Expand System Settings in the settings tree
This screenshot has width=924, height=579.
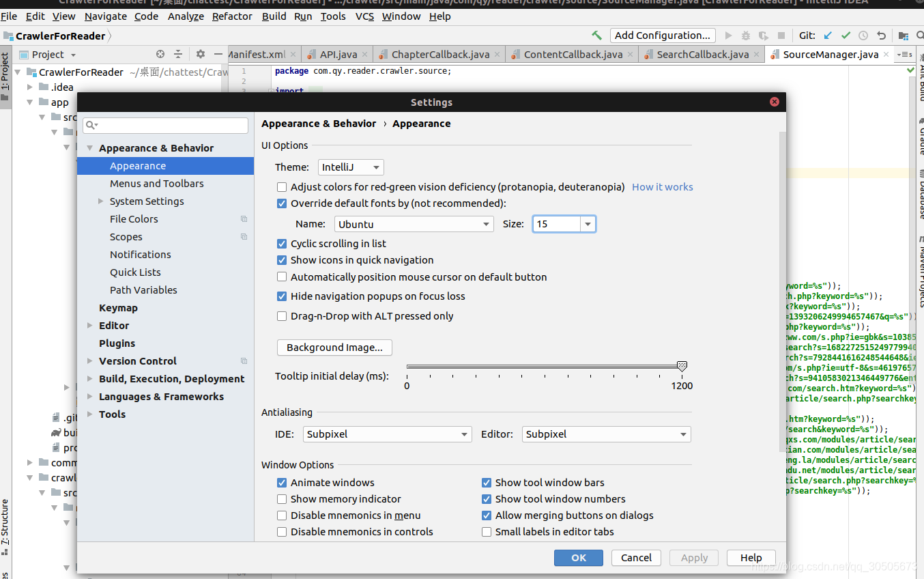pos(100,201)
